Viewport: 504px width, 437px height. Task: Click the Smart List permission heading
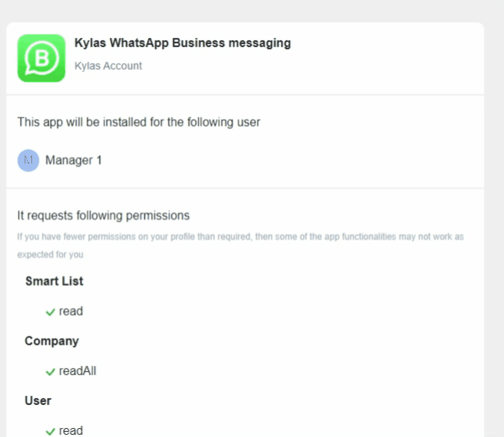[x=54, y=282]
